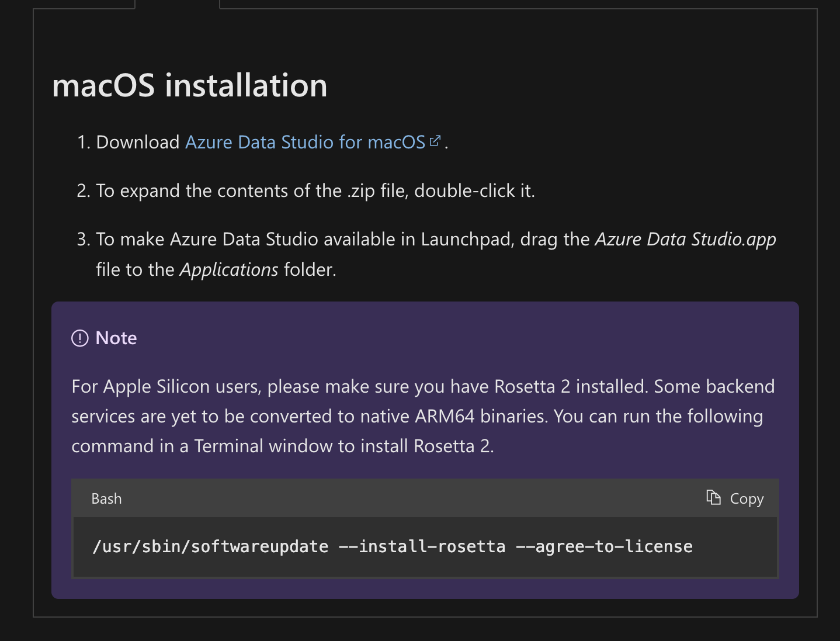
Task: Click the italic "Azure Data Studio.app" text
Action: click(x=685, y=239)
